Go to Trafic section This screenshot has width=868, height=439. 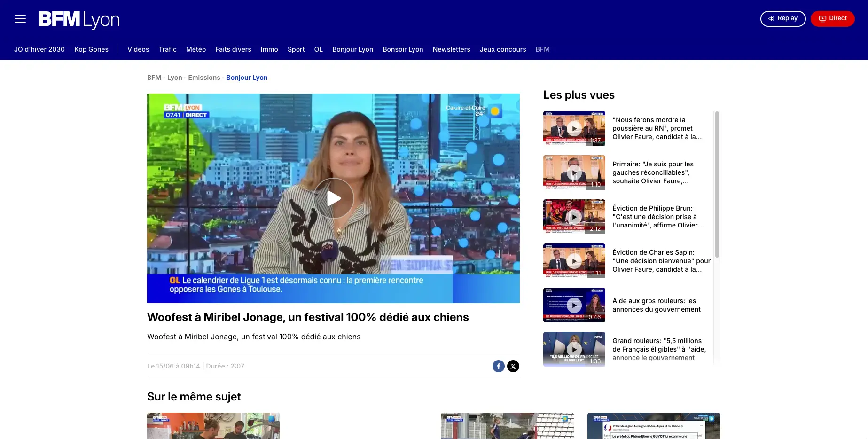pos(167,49)
